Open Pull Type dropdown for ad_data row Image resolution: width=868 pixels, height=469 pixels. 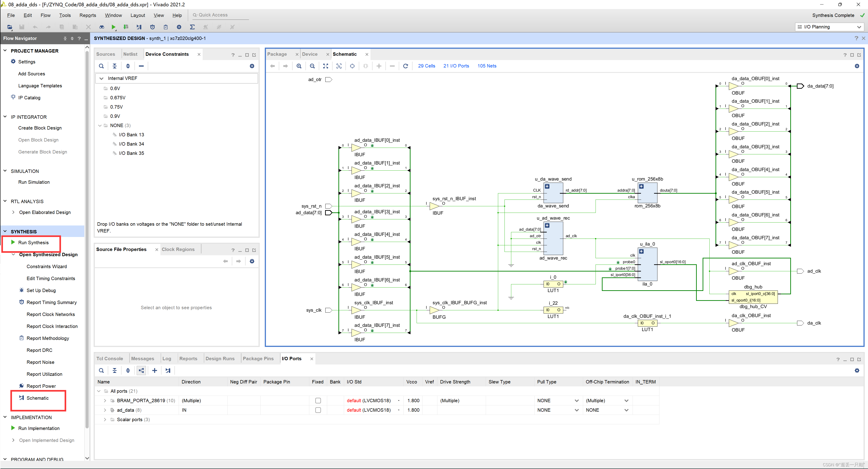576,410
